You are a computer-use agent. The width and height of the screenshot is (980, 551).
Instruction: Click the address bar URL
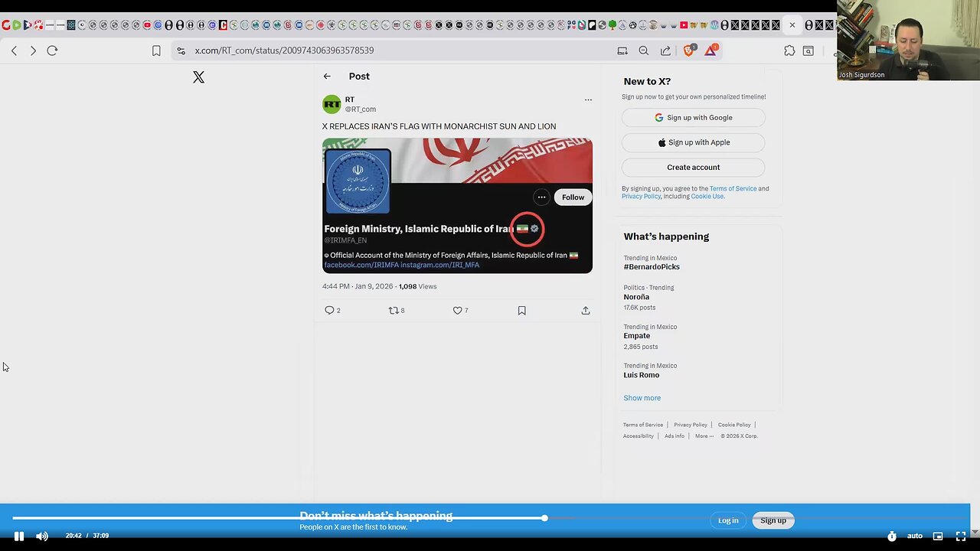click(x=284, y=51)
